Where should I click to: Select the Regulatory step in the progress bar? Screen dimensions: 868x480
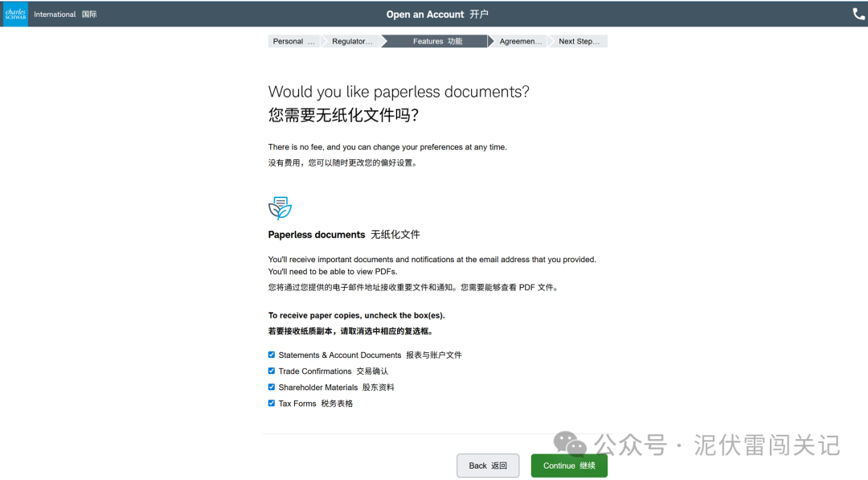point(352,40)
